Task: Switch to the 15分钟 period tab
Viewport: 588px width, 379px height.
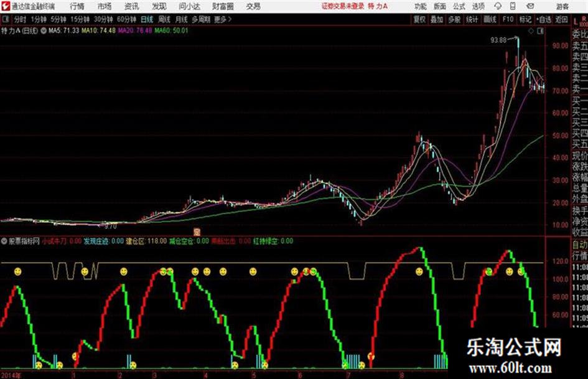Action: pos(80,19)
